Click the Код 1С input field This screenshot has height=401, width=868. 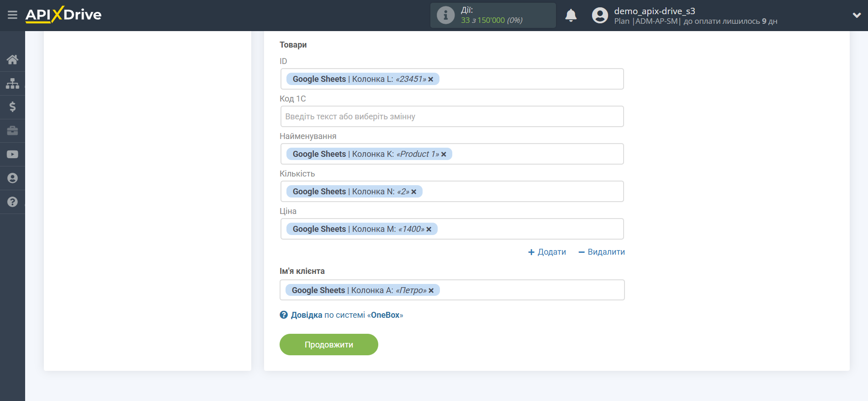click(452, 117)
